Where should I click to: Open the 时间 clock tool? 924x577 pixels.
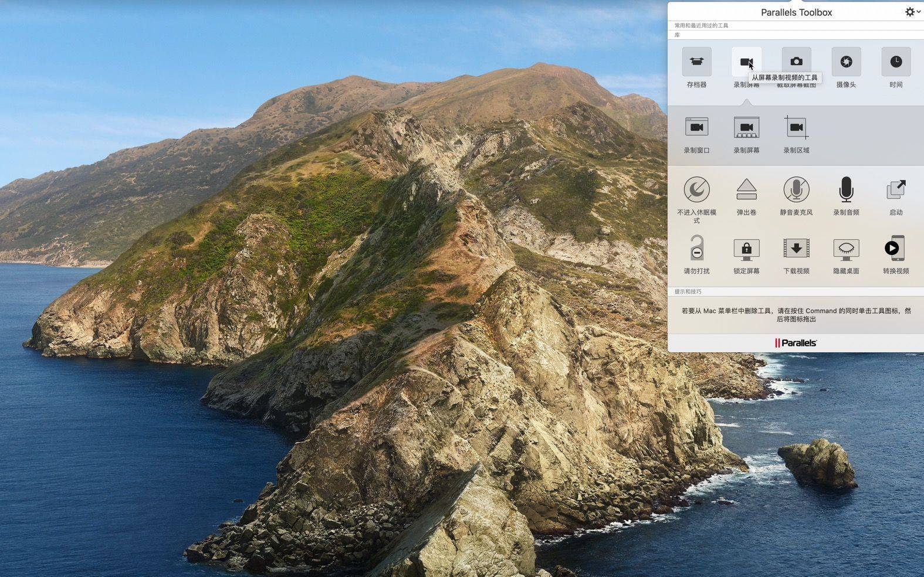coord(896,62)
